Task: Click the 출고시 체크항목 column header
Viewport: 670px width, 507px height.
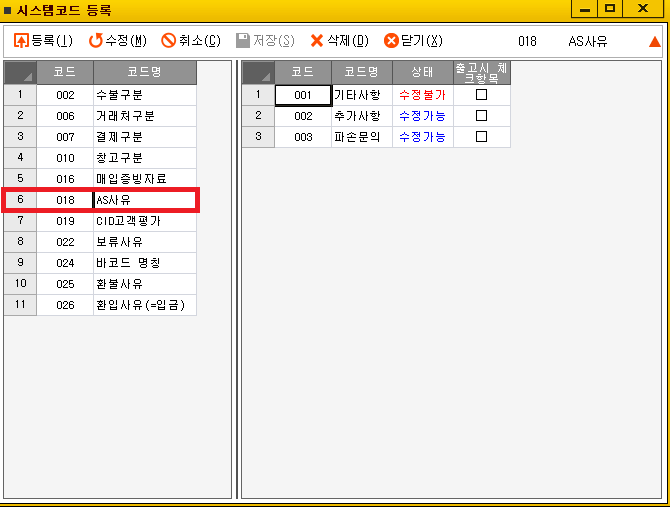Action: [482, 72]
